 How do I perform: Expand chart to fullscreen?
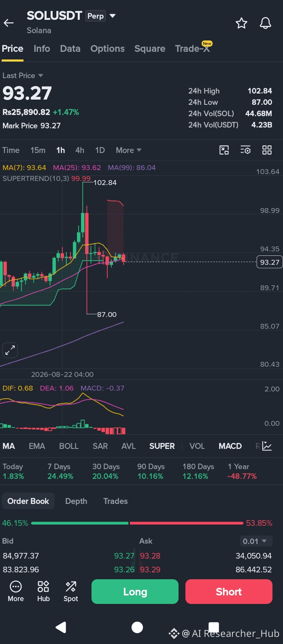[x=10, y=350]
